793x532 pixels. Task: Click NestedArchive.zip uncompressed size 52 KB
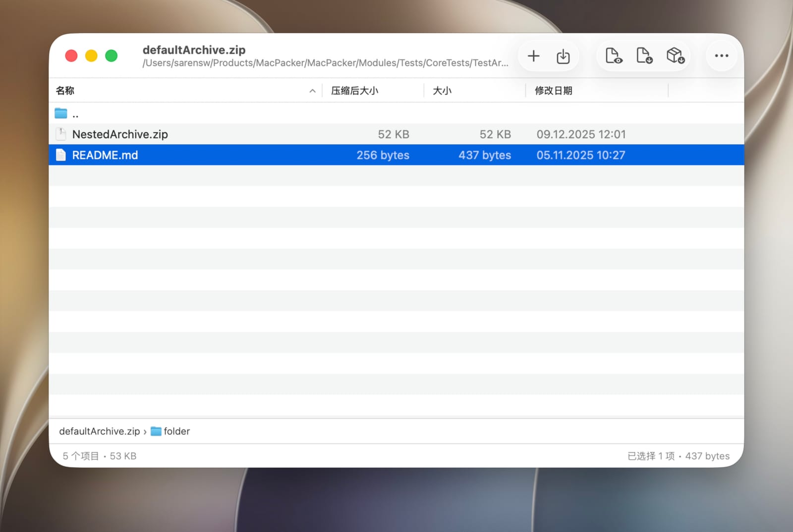pyautogui.click(x=495, y=134)
